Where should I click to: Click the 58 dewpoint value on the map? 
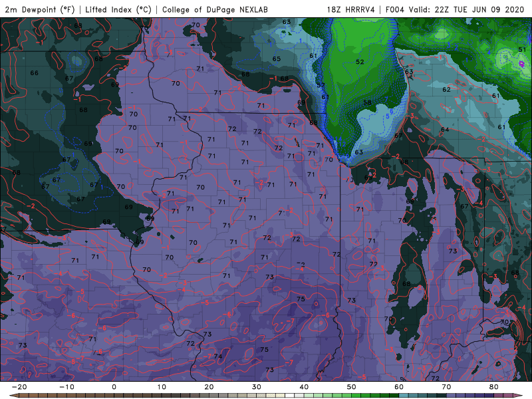tap(367, 102)
